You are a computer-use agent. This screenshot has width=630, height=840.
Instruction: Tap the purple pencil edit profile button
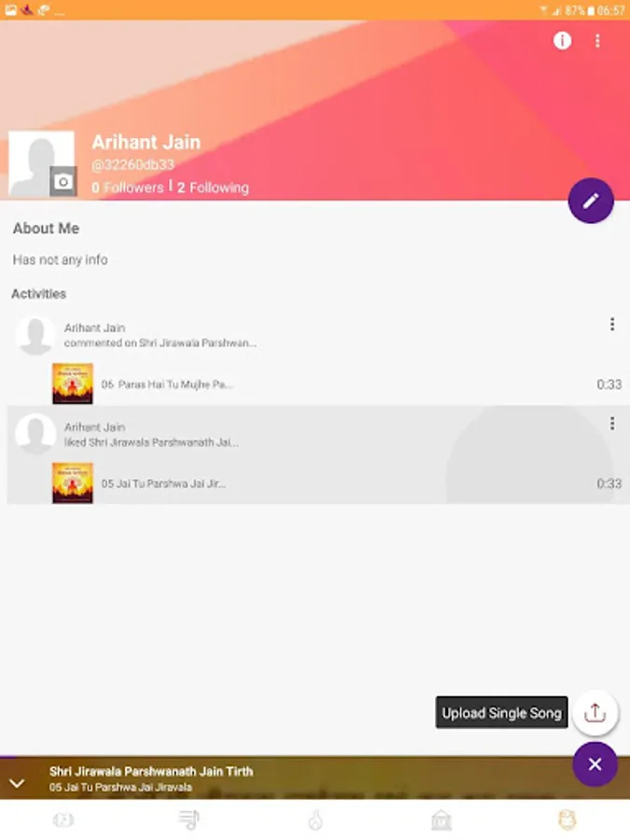tap(591, 201)
